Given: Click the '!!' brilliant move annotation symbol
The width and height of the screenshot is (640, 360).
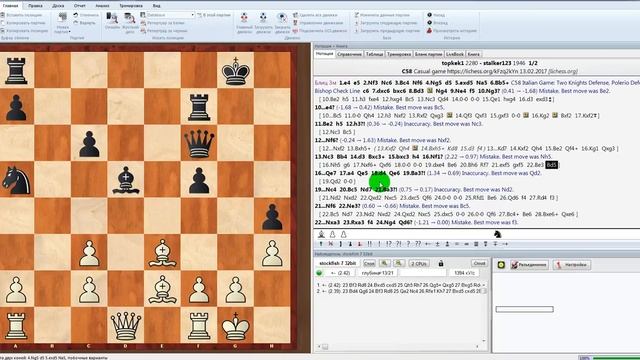Looking at the screenshot, I should 369,244.
